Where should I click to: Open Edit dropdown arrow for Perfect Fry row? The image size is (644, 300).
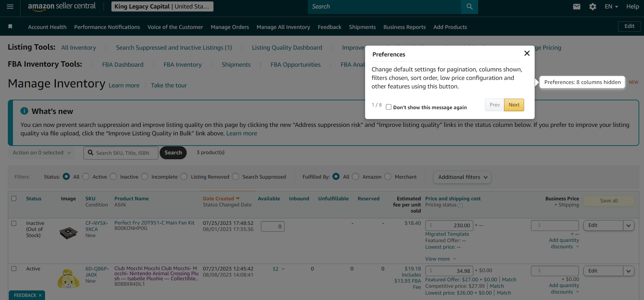click(629, 225)
